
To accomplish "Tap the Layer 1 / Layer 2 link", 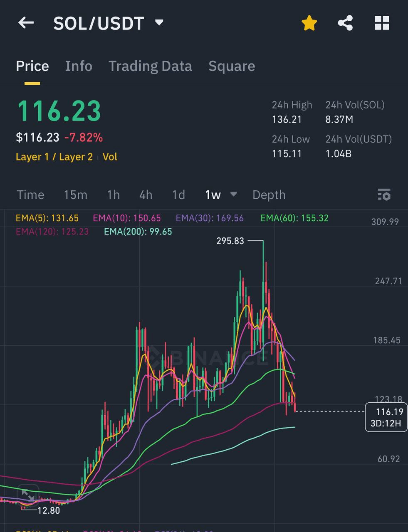I will pyautogui.click(x=54, y=157).
